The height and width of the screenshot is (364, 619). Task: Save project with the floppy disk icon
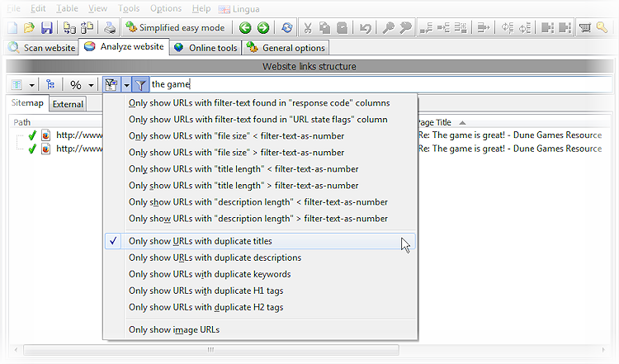[46, 27]
